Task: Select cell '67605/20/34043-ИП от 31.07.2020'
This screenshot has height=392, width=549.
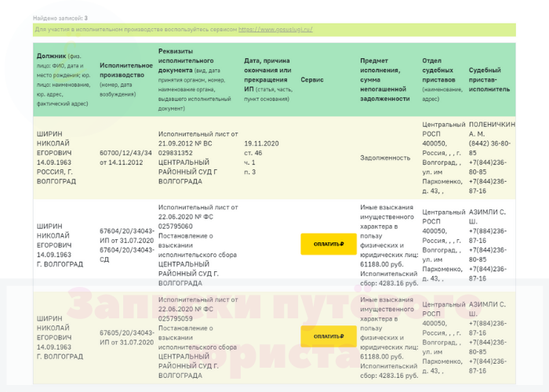Action: point(127,338)
